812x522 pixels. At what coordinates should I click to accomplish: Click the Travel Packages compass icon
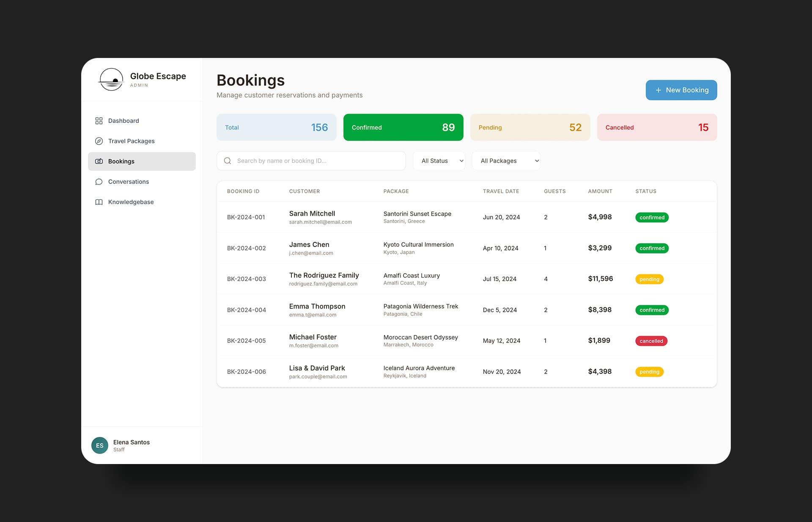pos(99,141)
